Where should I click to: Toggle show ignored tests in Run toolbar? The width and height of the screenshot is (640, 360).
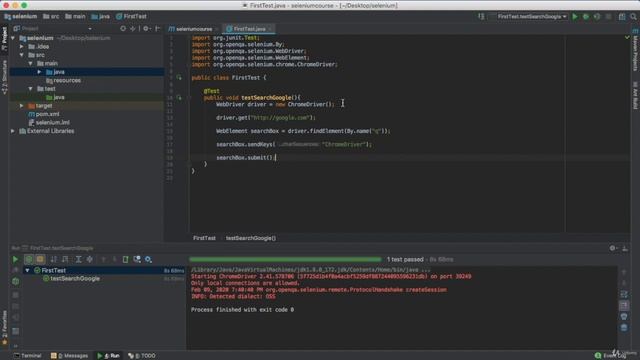pos(40,259)
